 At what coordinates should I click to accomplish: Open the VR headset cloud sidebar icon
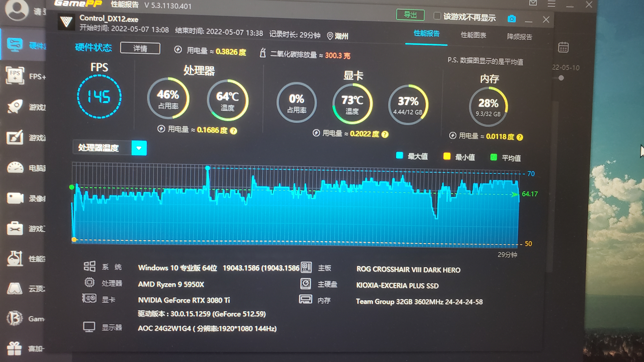15,289
